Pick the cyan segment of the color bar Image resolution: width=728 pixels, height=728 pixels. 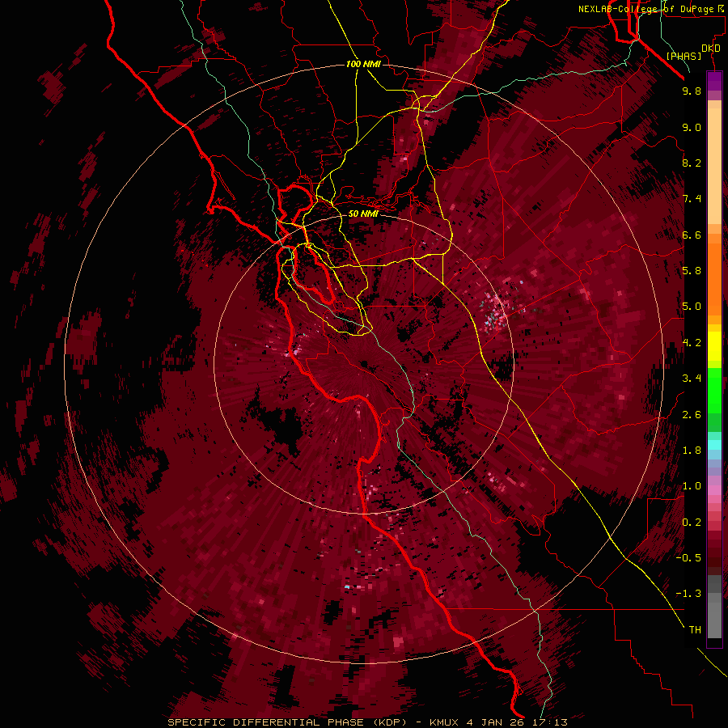(x=714, y=444)
